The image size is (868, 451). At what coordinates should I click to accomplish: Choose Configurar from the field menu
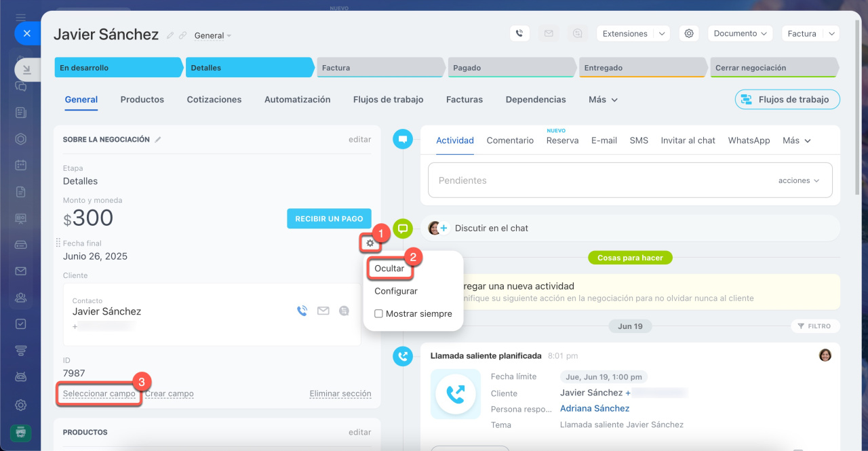point(396,291)
